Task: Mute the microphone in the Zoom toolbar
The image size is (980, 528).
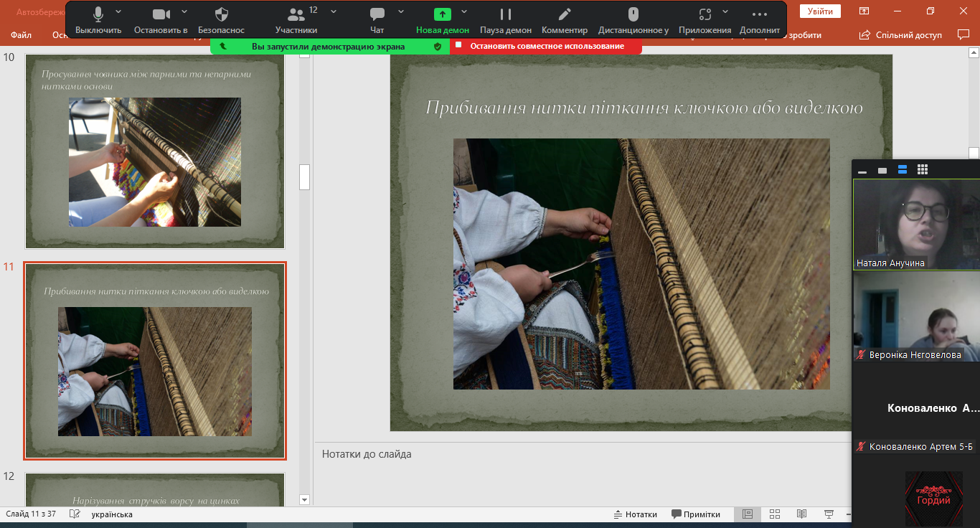Action: point(98,19)
